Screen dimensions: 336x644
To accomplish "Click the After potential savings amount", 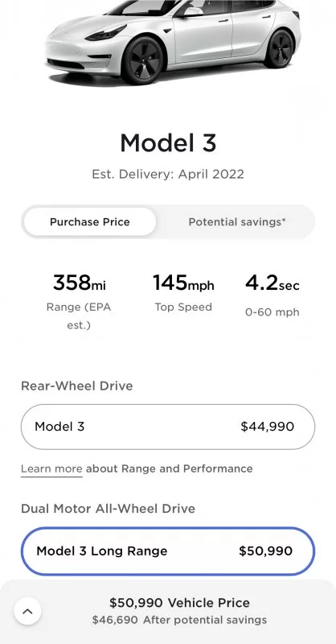I will [179, 620].
